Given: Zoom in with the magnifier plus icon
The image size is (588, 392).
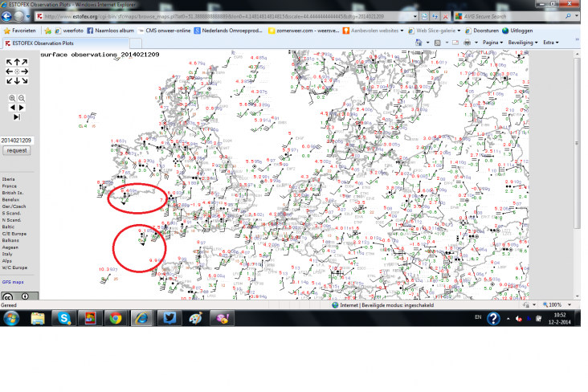Looking at the screenshot, I should tap(13, 98).
